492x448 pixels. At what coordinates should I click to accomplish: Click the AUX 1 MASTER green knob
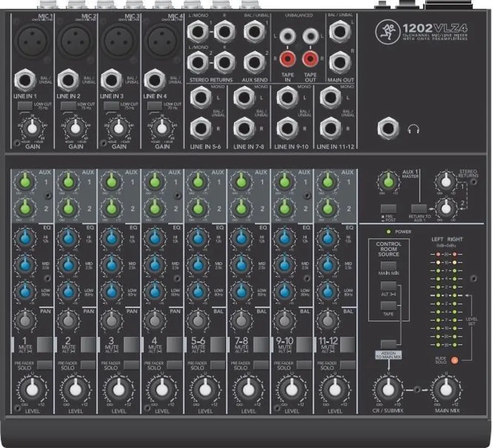coord(388,182)
